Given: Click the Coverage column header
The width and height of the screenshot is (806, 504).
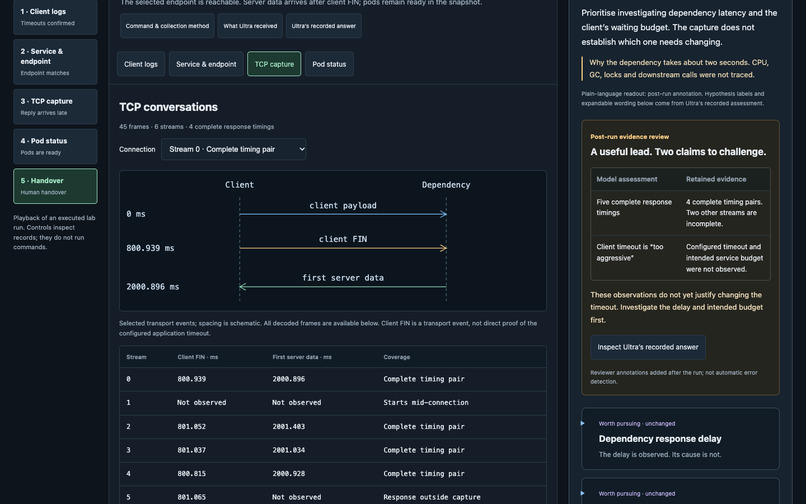Looking at the screenshot, I should (x=396, y=357).
